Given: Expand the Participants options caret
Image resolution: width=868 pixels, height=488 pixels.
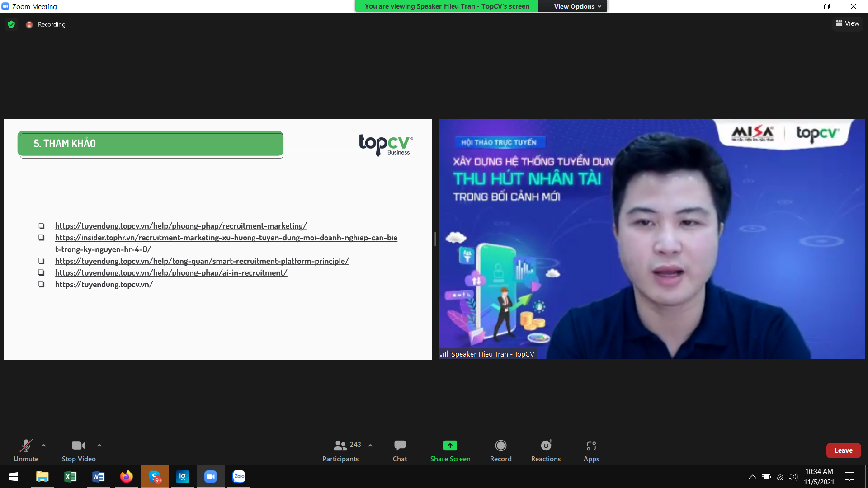Looking at the screenshot, I should tap(370, 446).
